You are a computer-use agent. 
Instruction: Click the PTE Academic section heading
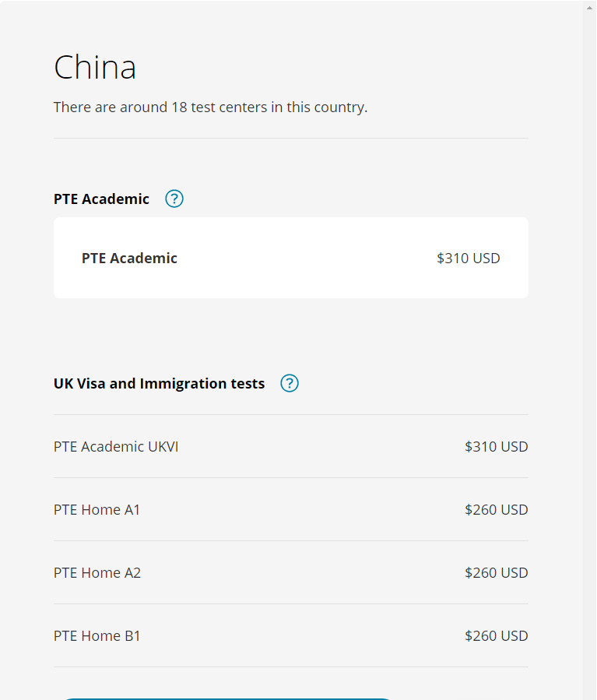101,199
